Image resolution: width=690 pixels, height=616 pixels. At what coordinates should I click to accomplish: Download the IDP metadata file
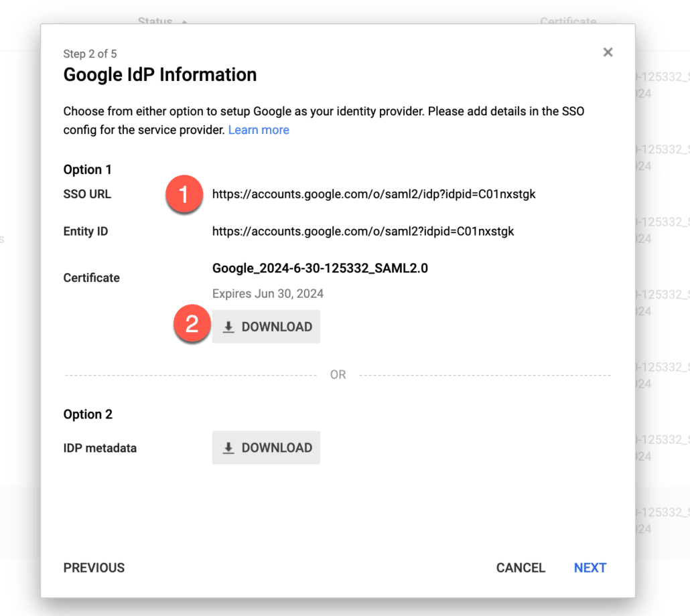click(x=266, y=447)
